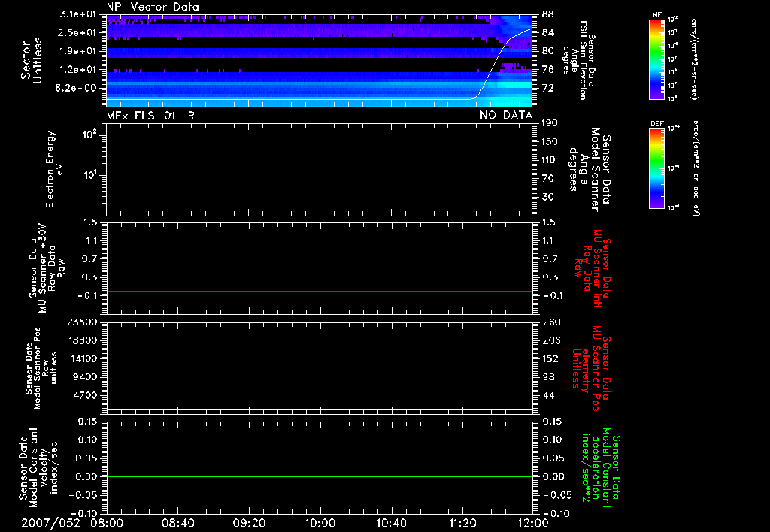Click the 9400 scanner position tick label
770x532 pixels.
(x=85, y=377)
